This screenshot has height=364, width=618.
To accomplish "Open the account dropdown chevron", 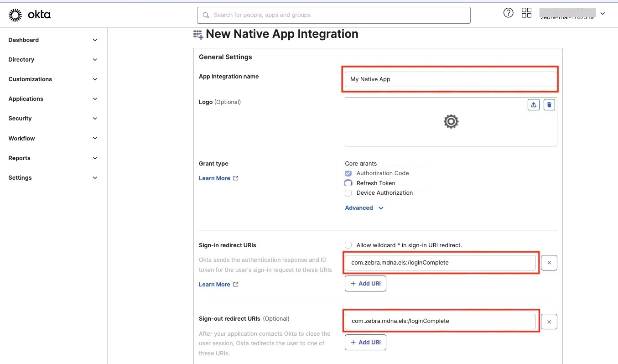I will click(x=602, y=14).
